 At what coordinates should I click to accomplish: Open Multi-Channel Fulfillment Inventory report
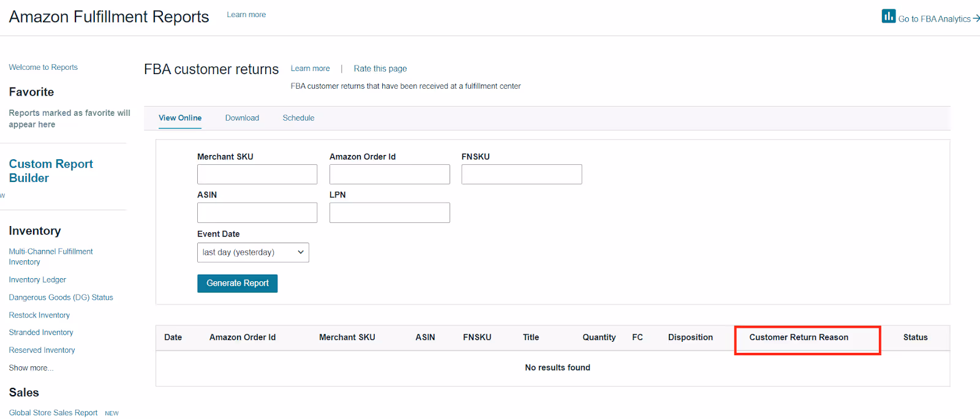click(51, 257)
